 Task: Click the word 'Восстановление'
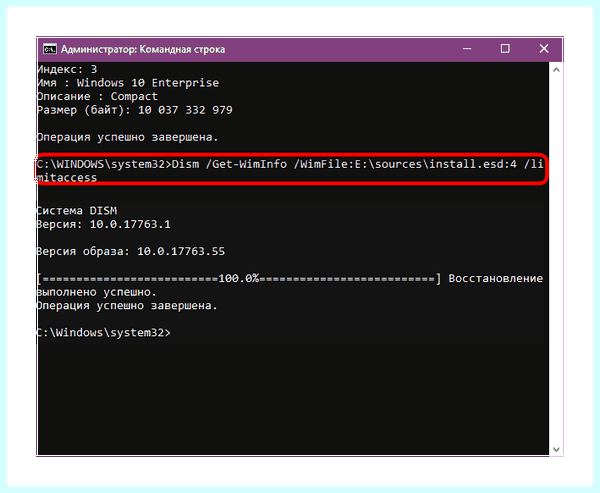[x=496, y=279]
